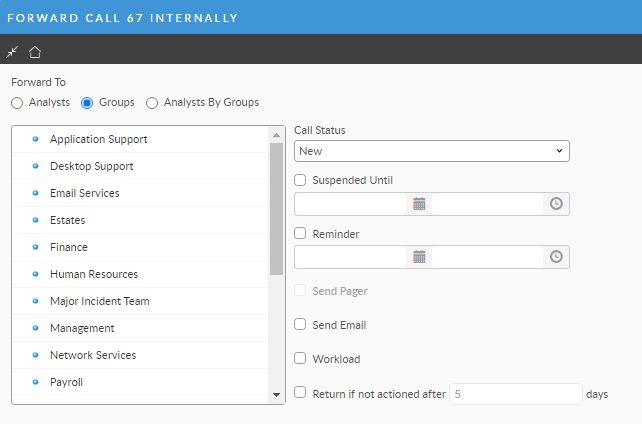Viewport: 642px width, 424px height.
Task: Click the pin icon in toolbar
Action: (x=12, y=52)
